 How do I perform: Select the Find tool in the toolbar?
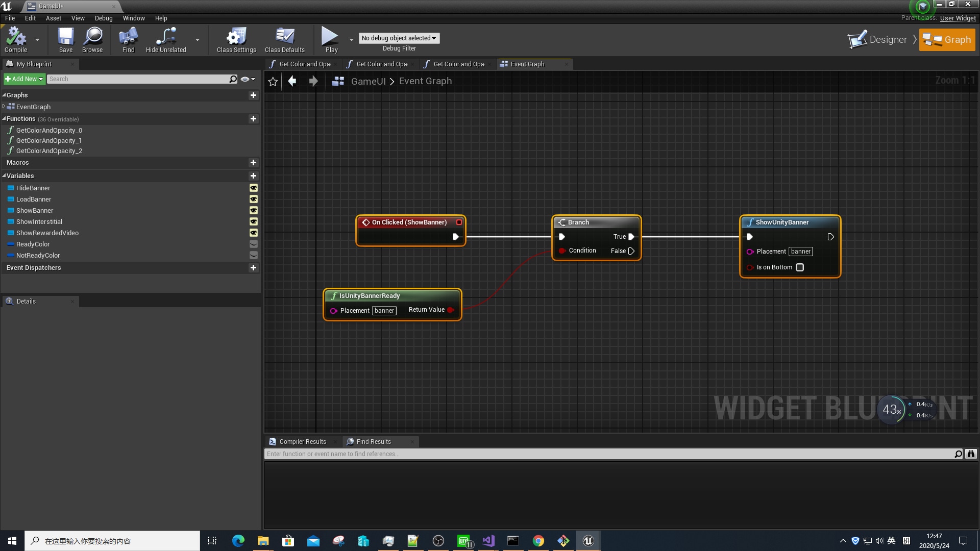click(x=128, y=39)
